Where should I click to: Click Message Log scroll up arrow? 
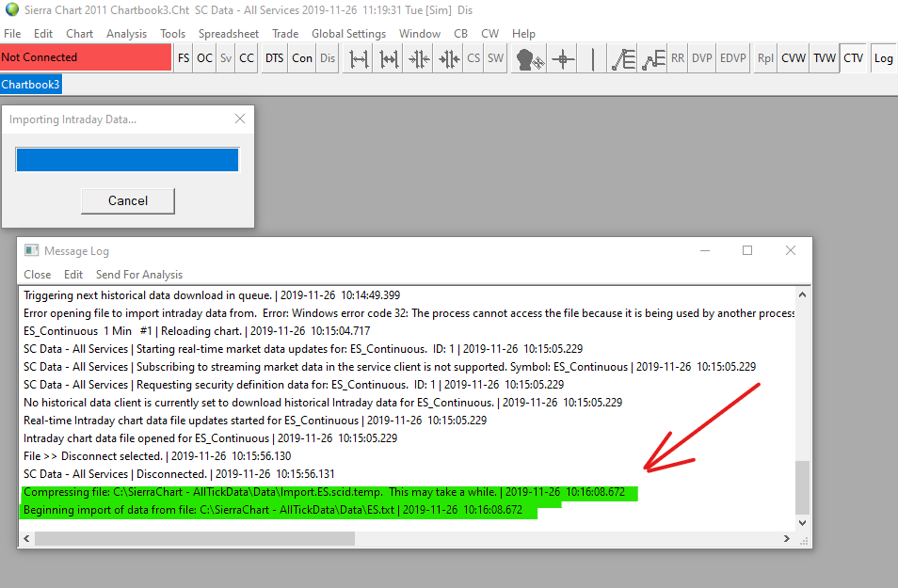[x=802, y=294]
